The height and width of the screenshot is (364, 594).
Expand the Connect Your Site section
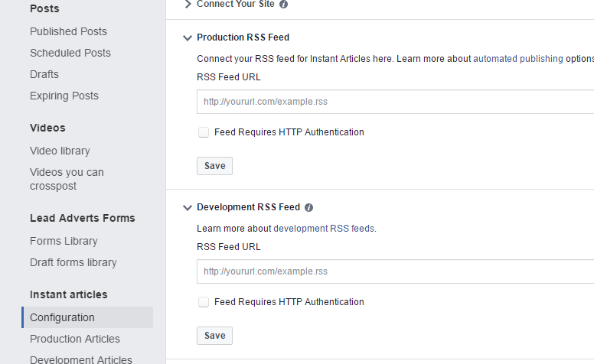tap(188, 4)
